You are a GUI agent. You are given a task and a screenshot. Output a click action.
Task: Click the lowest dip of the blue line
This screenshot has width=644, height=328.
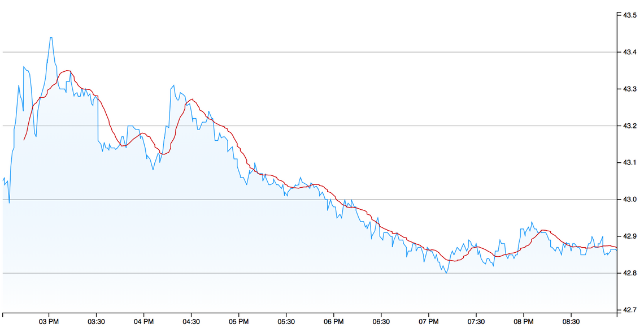(446, 273)
